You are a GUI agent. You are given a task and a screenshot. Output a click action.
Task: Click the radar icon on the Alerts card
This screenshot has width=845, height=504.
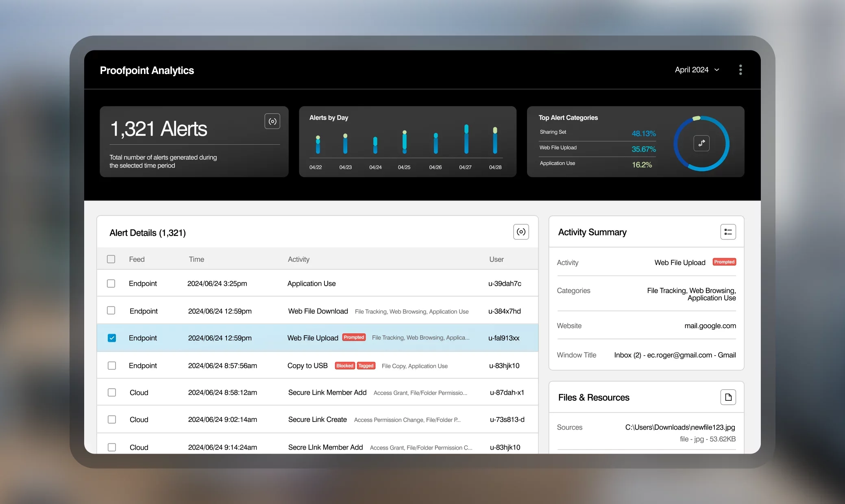tap(272, 121)
